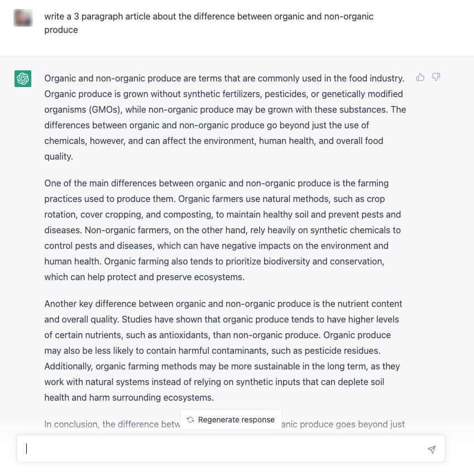Select the first paragraph of the response
Viewport: 474px width, 476px height.
coord(223,117)
